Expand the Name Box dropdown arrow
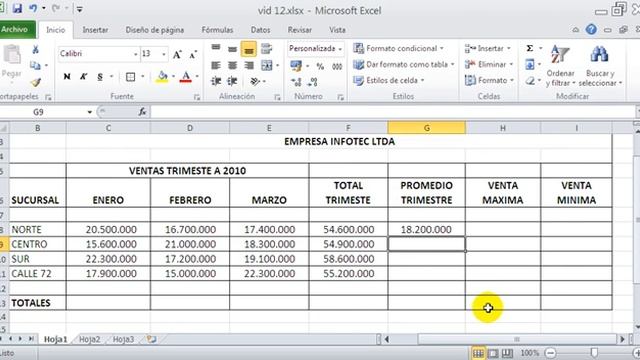Screen dimensions: 640x360 point(89,112)
